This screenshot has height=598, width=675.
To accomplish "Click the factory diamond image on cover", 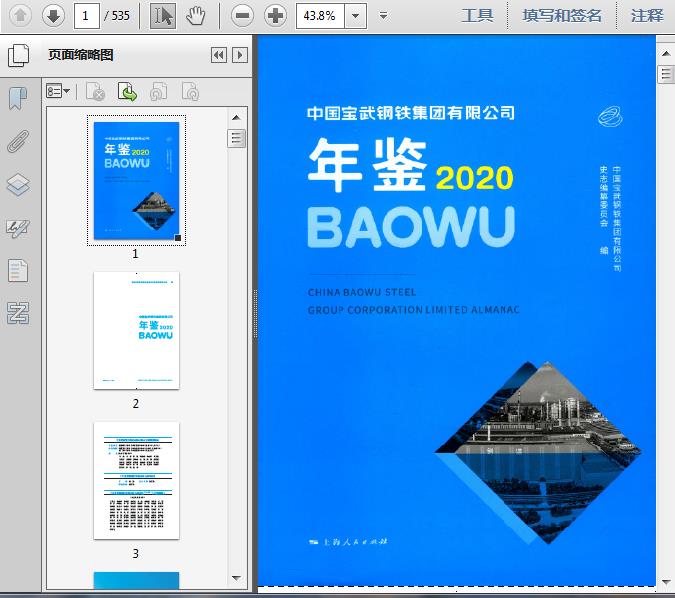I will (x=538, y=452).
